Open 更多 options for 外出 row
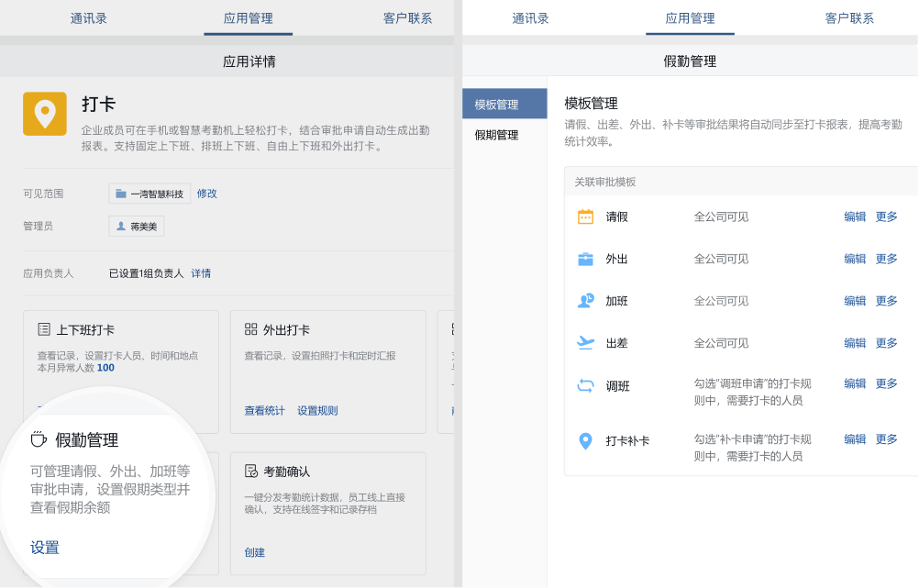 tap(887, 259)
